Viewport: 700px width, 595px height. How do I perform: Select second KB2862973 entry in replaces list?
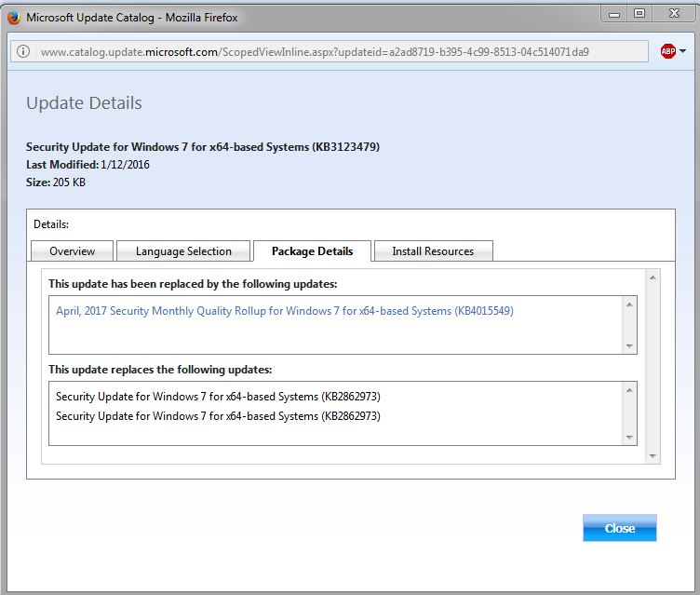pos(219,416)
